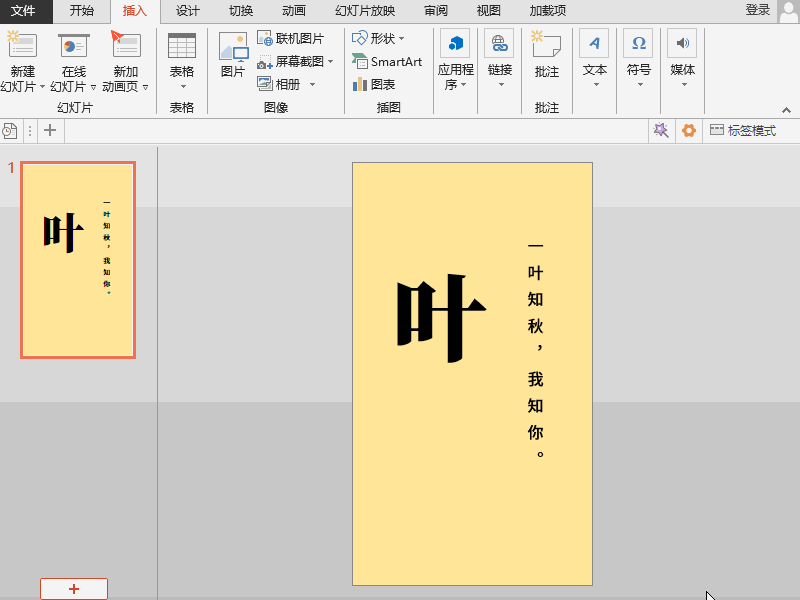The width and height of the screenshot is (800, 600).
Task: Insert a SmartArt graphic
Action: pyautogui.click(x=387, y=61)
